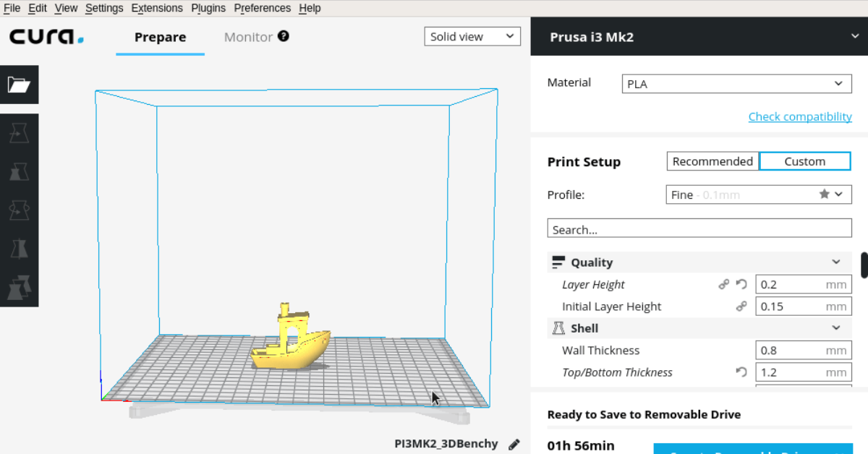Click the Check compatibility link

click(x=800, y=116)
